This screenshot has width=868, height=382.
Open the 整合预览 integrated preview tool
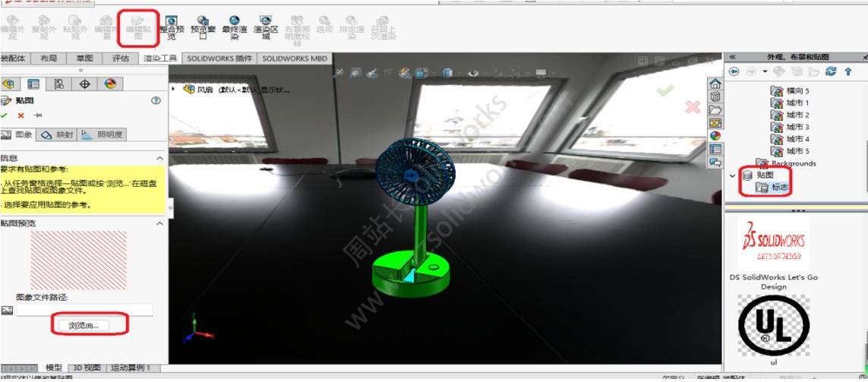171,27
